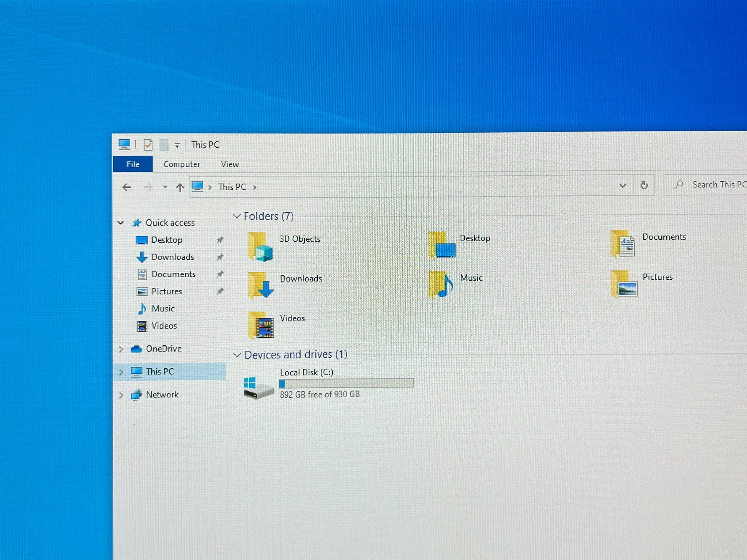Click the search magnifier icon
The image size is (747, 560).
(x=678, y=184)
